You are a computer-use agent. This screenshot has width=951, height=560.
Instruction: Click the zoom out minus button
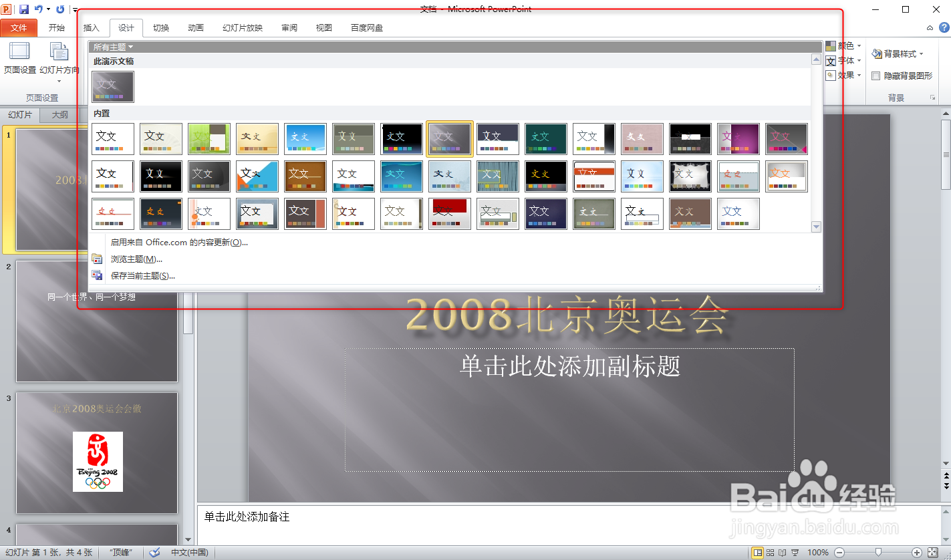pos(839,553)
